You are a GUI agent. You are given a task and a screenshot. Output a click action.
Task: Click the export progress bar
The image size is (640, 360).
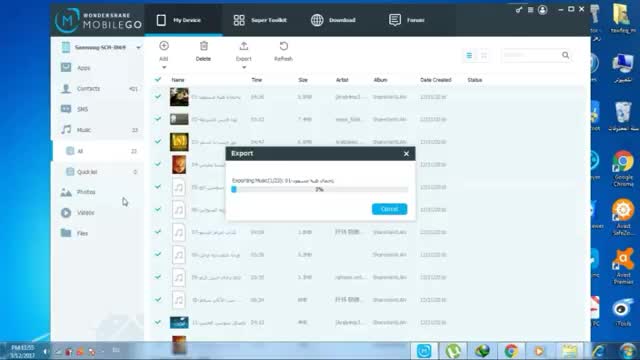(320, 189)
